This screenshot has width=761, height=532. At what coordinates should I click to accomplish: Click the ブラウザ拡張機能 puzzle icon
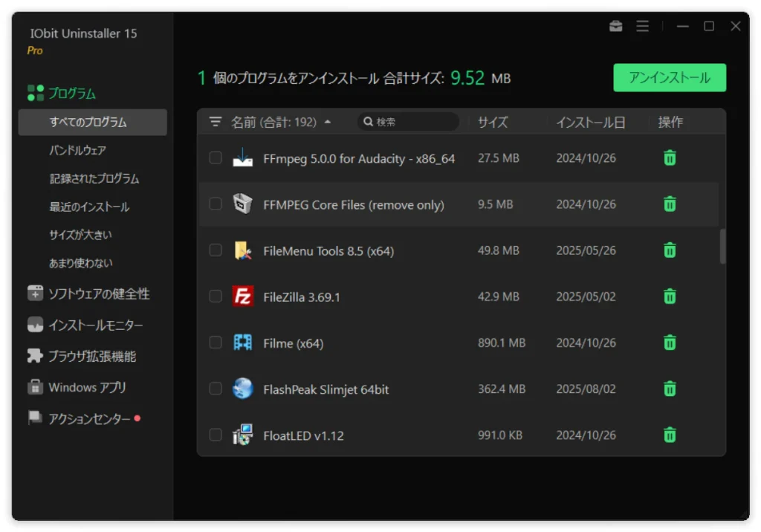[35, 356]
